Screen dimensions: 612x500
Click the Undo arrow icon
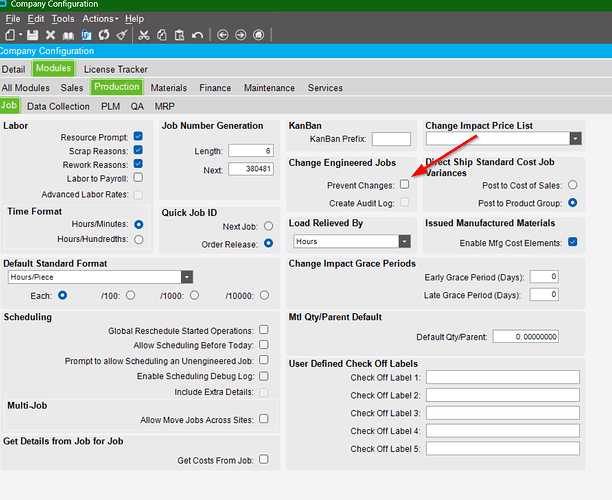coord(197,36)
